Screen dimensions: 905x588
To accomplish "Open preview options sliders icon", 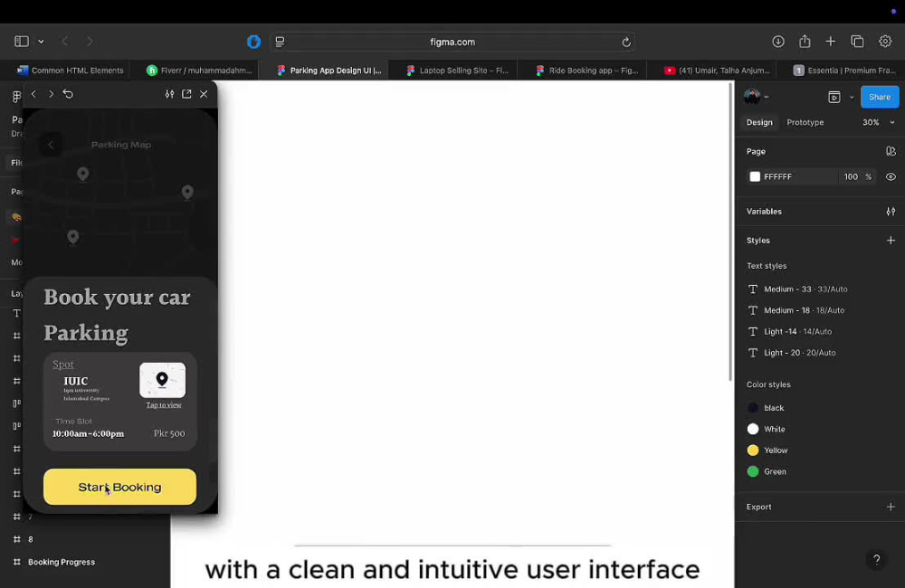I will 170,94.
